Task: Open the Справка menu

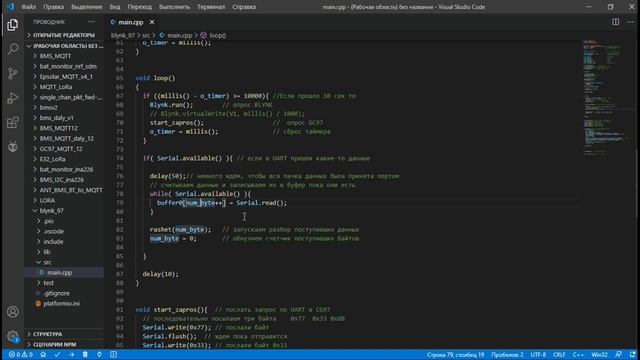Action: coord(244,7)
